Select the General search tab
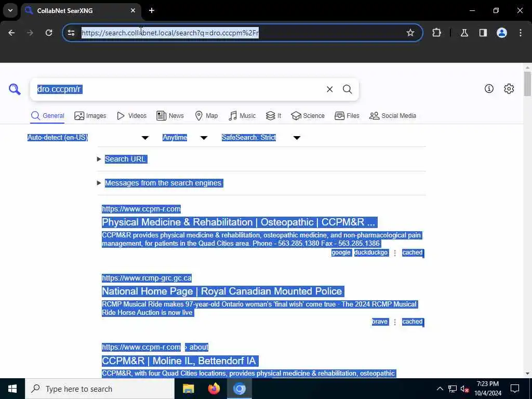Image resolution: width=532 pixels, height=399 pixels. (47, 116)
